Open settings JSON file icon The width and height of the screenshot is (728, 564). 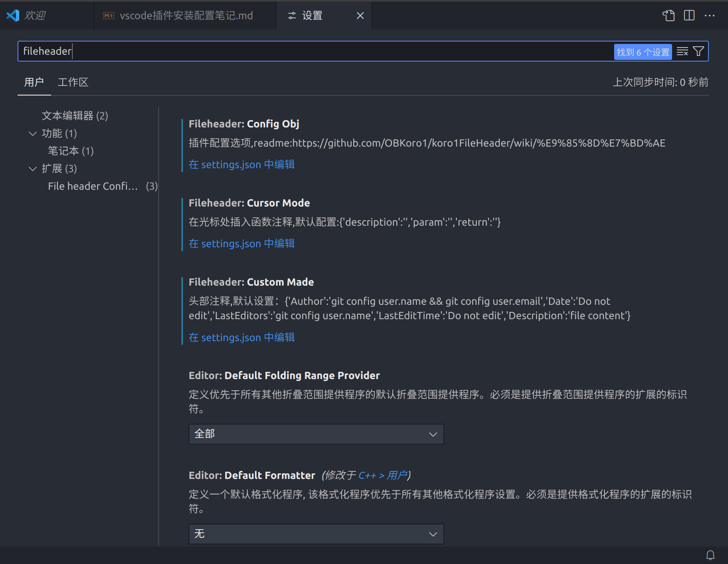[668, 16]
